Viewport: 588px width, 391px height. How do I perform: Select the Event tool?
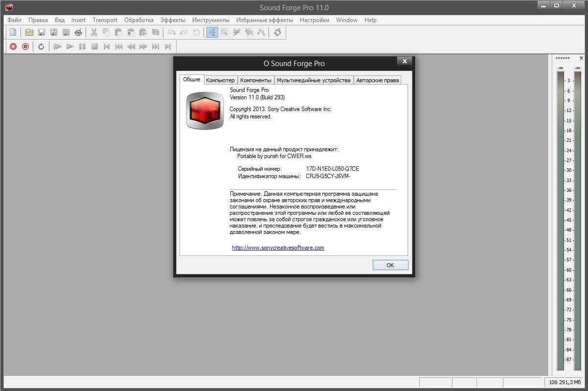tap(249, 33)
